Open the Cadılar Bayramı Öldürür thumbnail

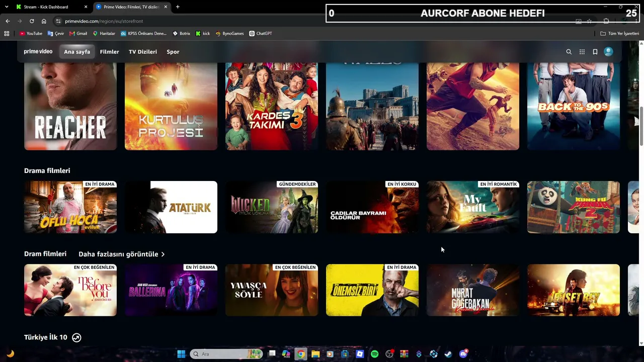372,207
